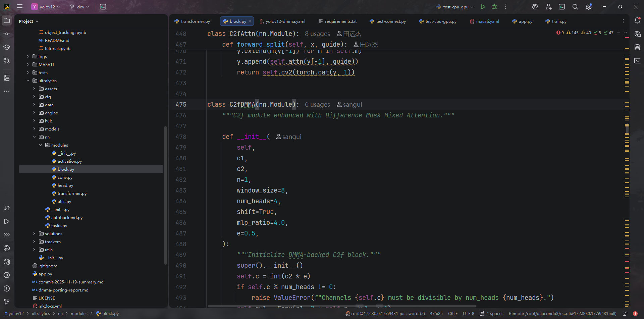This screenshot has width=644, height=319.
Task: Open Python Packages tool window
Action: point(7,262)
